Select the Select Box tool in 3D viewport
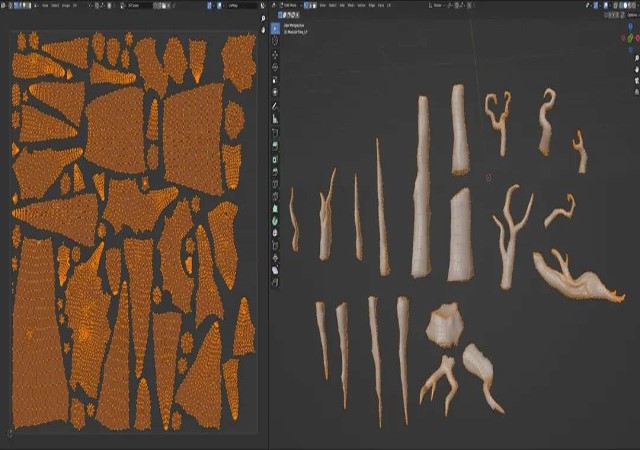640x450 pixels. 275,29
